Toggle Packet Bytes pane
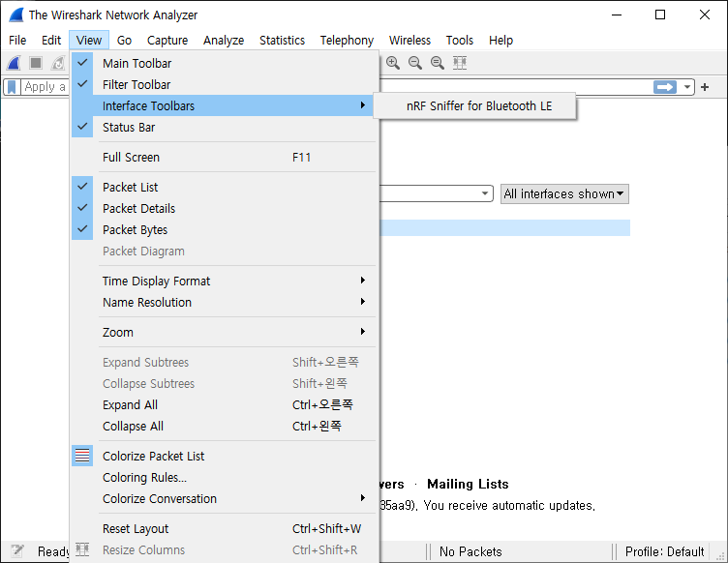The image size is (728, 563). (224, 229)
